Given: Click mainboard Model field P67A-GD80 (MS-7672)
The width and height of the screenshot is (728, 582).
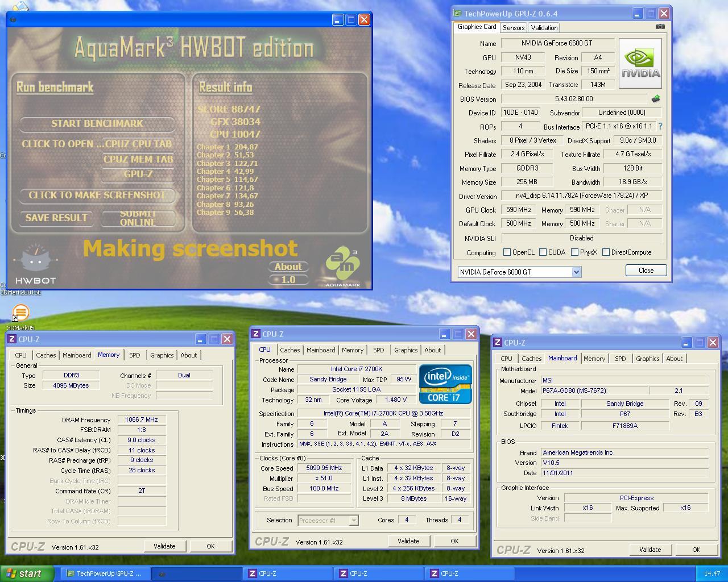Looking at the screenshot, I should pyautogui.click(x=594, y=390).
